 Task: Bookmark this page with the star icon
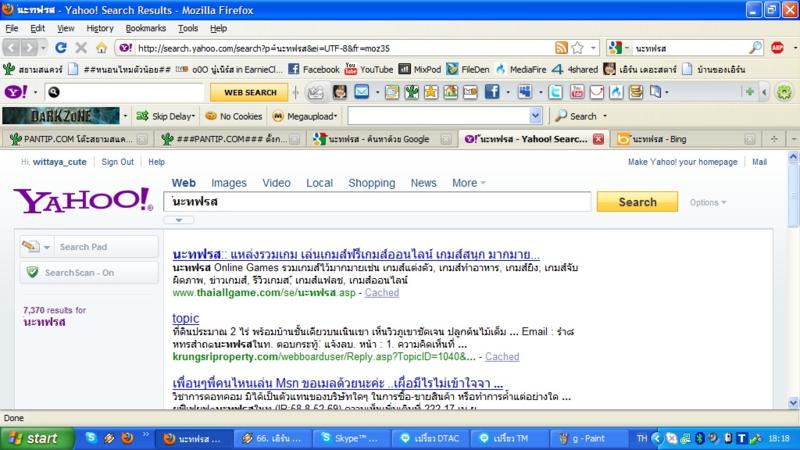point(578,48)
